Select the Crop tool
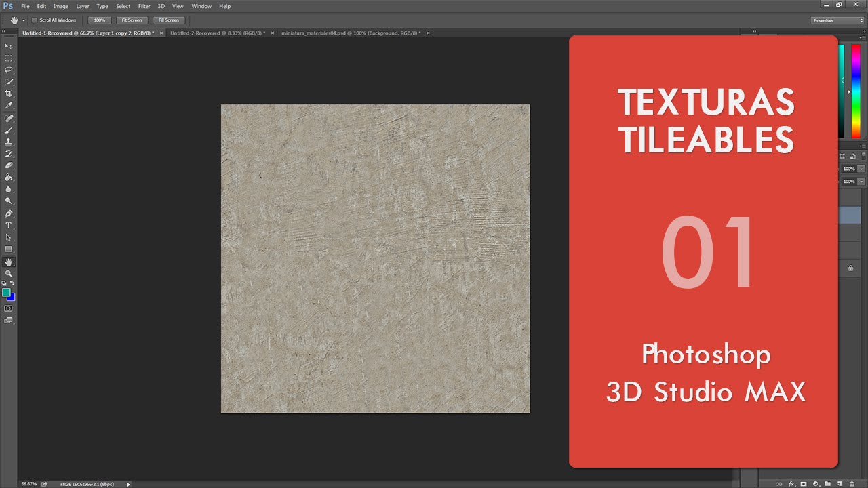 click(9, 94)
